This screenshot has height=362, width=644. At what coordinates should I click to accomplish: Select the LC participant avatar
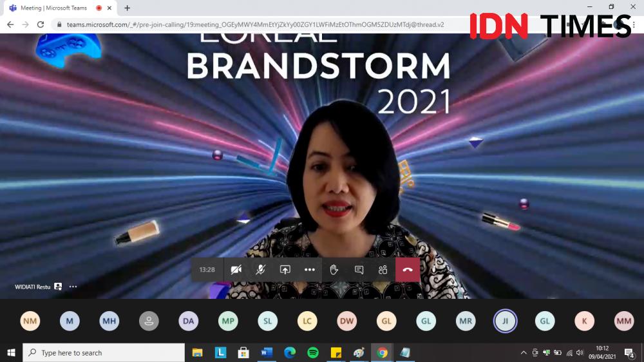pos(307,321)
